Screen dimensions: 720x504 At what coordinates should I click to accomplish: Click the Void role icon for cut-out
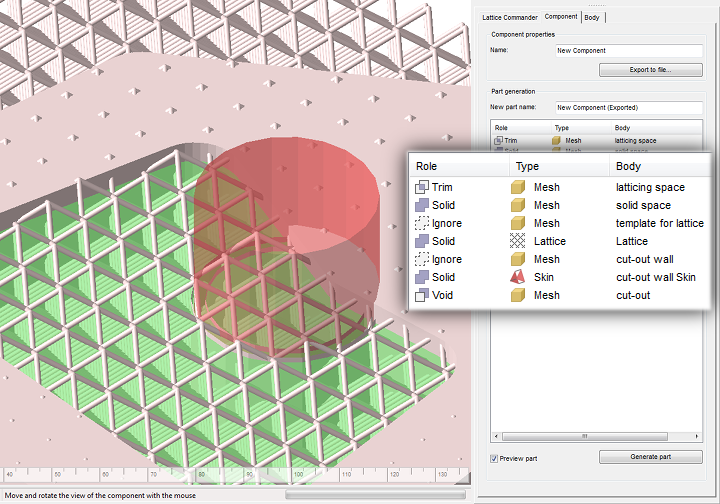point(422,295)
